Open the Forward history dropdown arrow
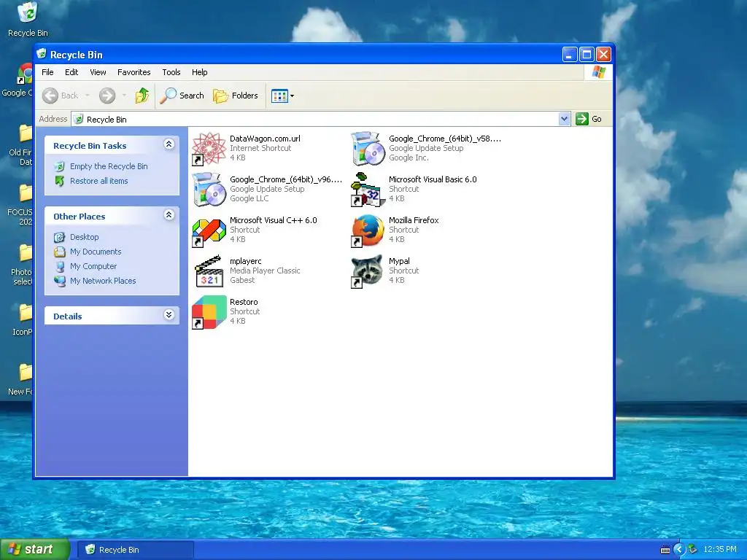 point(124,96)
